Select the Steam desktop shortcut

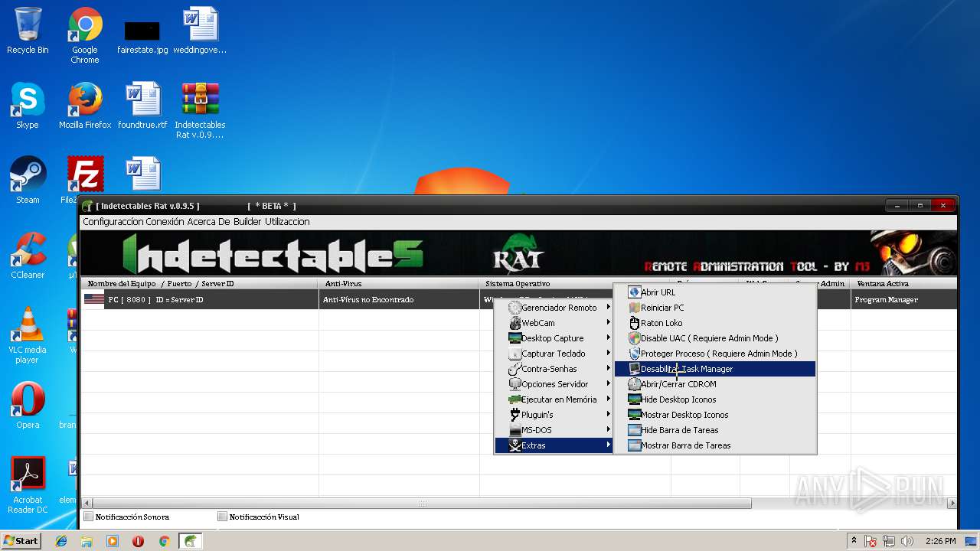click(x=28, y=181)
